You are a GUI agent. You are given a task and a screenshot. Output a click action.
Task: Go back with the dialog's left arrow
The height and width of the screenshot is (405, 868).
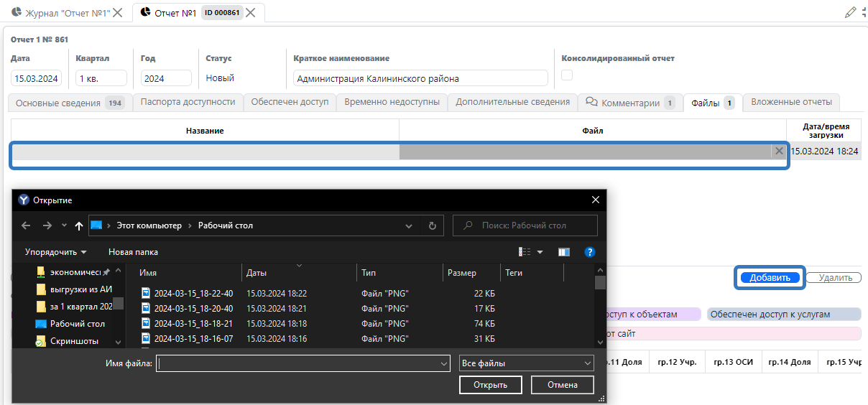pyautogui.click(x=26, y=225)
